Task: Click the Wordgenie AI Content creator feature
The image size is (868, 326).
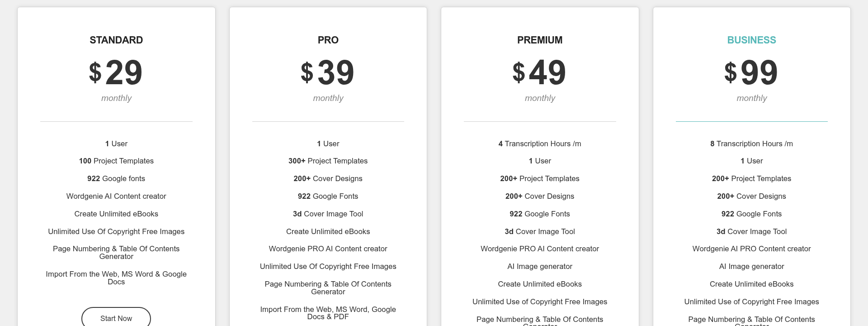Action: (x=116, y=196)
